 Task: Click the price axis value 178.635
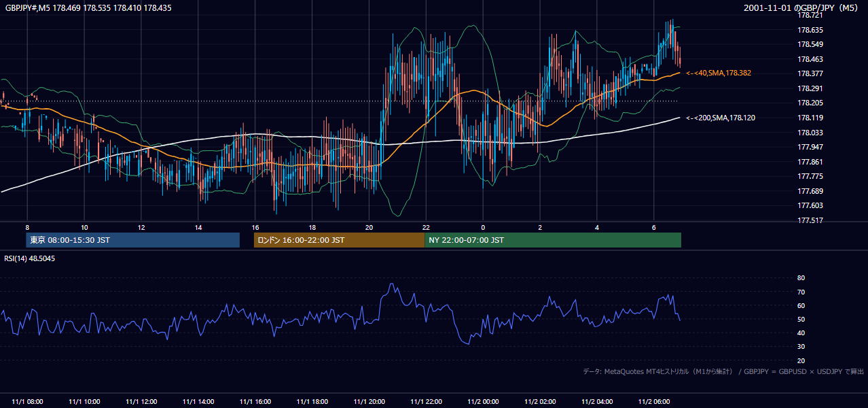click(x=810, y=30)
